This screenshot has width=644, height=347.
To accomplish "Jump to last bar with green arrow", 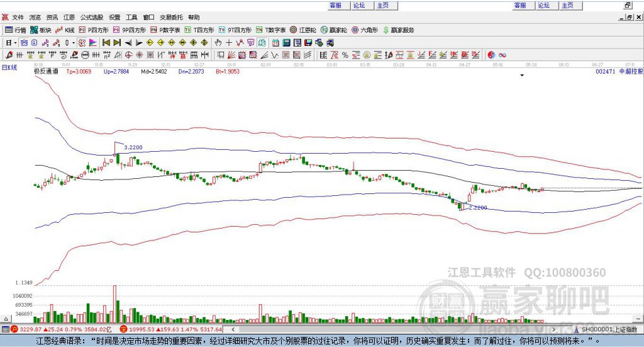I will (x=117, y=43).
